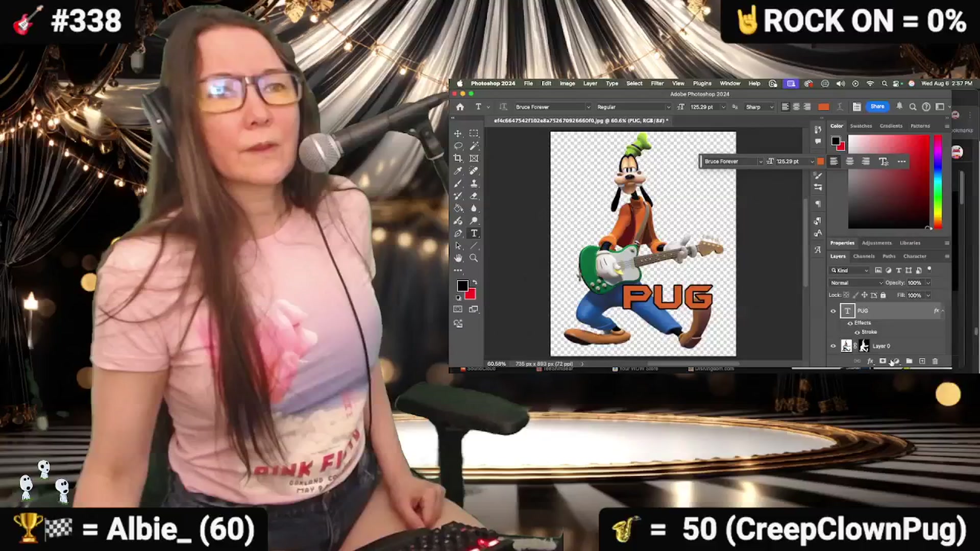Open the Layer menu
980x551 pixels.
(x=590, y=83)
